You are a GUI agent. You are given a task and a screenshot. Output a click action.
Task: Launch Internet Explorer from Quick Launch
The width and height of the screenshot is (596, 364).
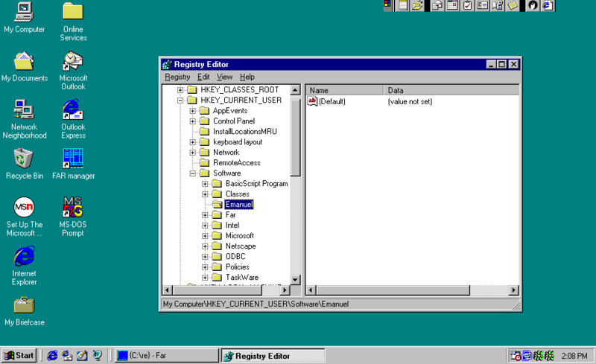pos(52,356)
